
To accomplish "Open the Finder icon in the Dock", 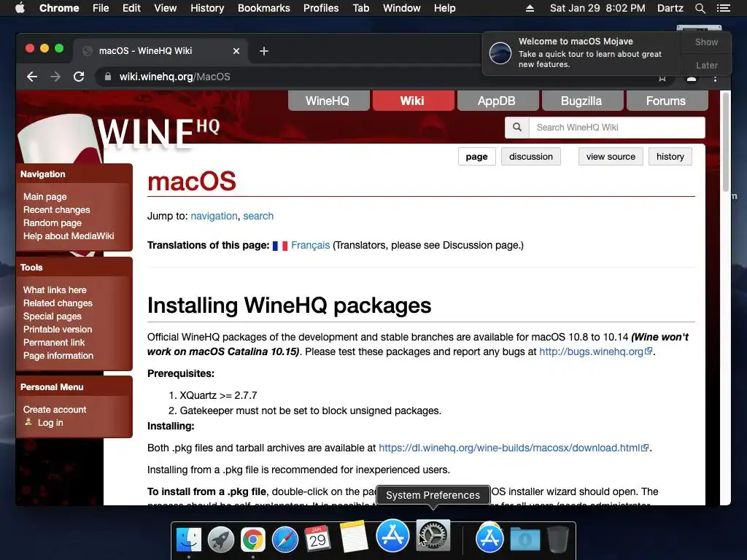I will pyautogui.click(x=189, y=540).
